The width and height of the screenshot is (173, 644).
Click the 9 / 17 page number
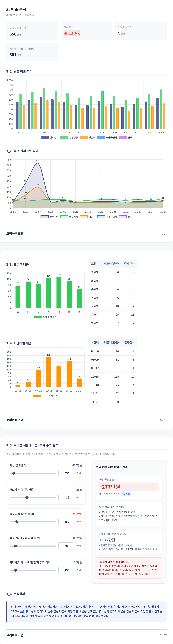pyautogui.click(x=164, y=635)
